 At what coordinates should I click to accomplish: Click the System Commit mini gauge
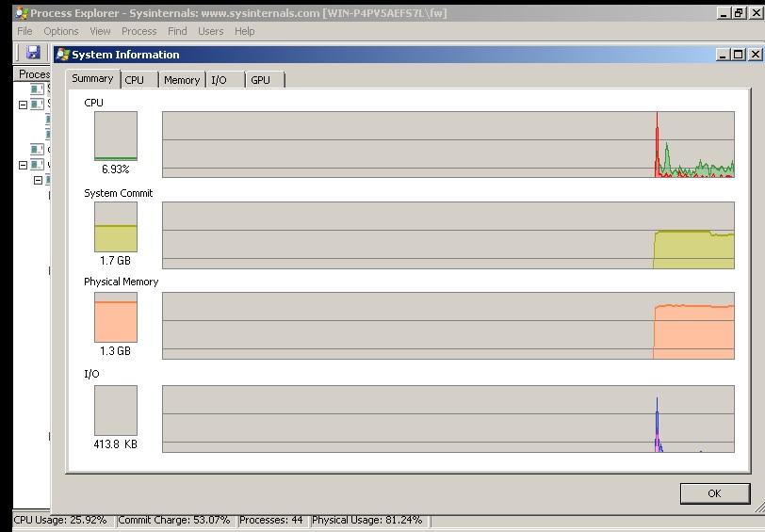coord(116,227)
